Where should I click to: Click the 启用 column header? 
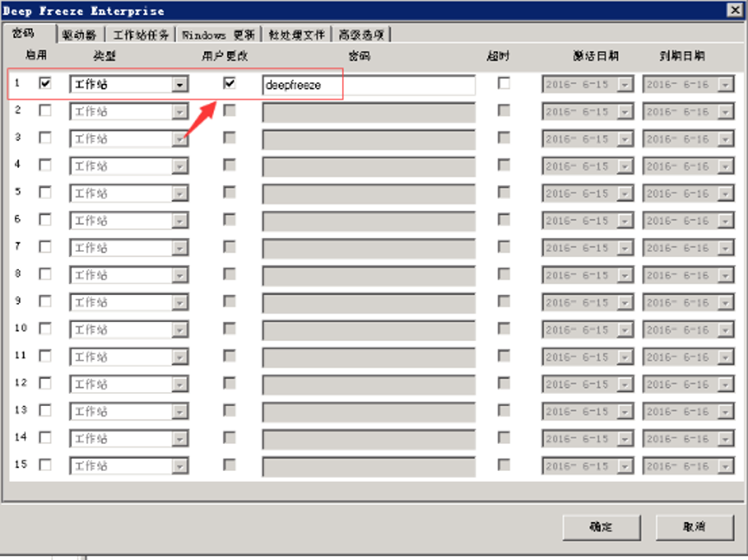tap(36, 55)
